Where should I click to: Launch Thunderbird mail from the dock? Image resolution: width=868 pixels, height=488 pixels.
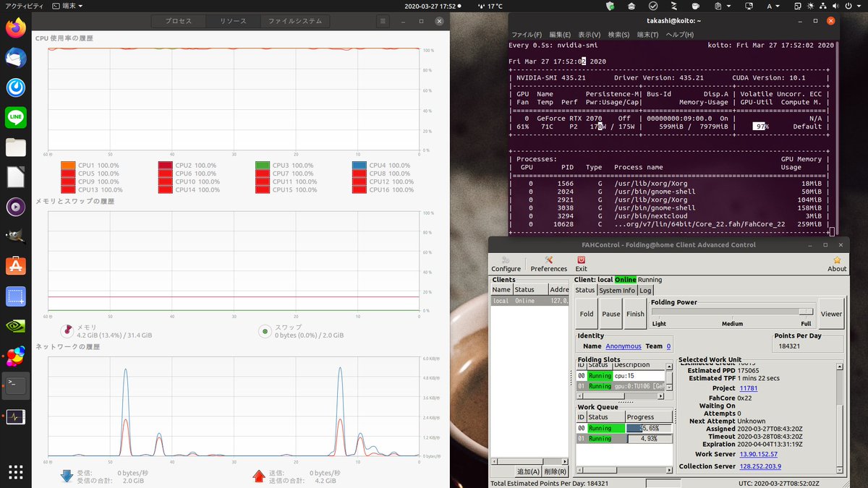click(16, 58)
